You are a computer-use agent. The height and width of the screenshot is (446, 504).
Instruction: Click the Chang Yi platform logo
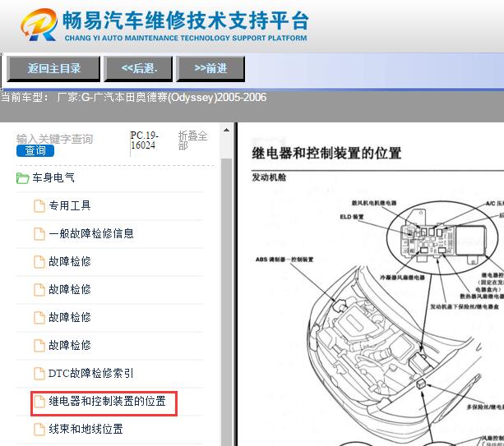point(39,25)
